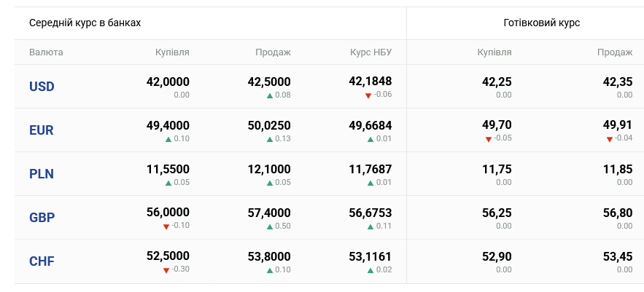Click the 'Валюта' column header
Screen dimensions: 644x292
pyautogui.click(x=46, y=52)
